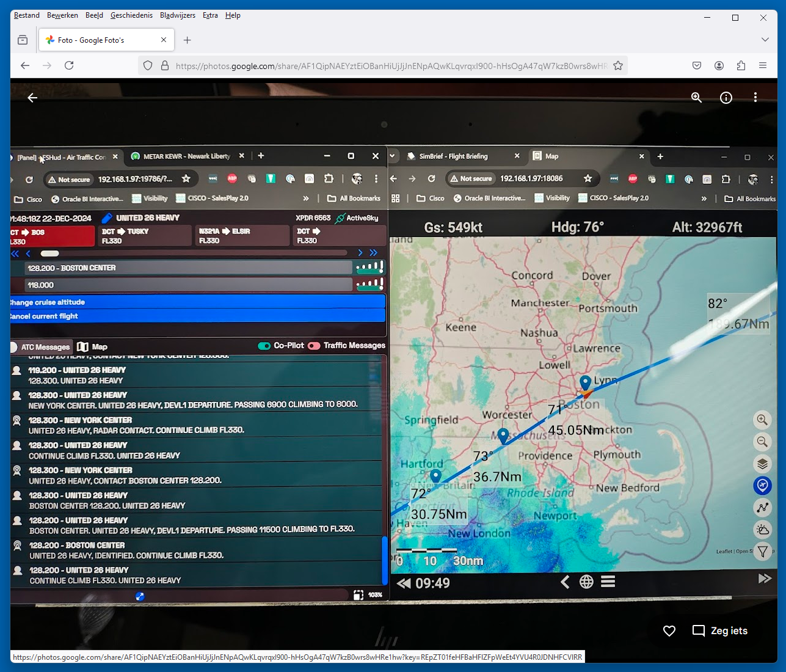Open Oracle BI bookmark in the FSHud window
Screen dimensions: 786x672
[x=87, y=199]
